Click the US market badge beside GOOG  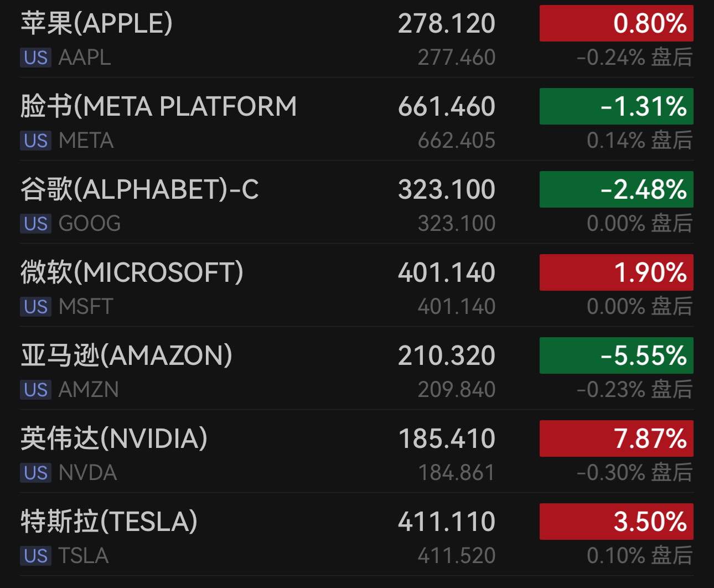pos(35,224)
